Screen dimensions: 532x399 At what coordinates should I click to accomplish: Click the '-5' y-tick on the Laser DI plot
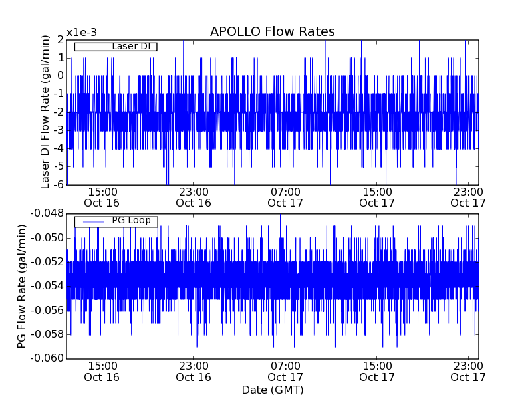pyautogui.click(x=59, y=167)
